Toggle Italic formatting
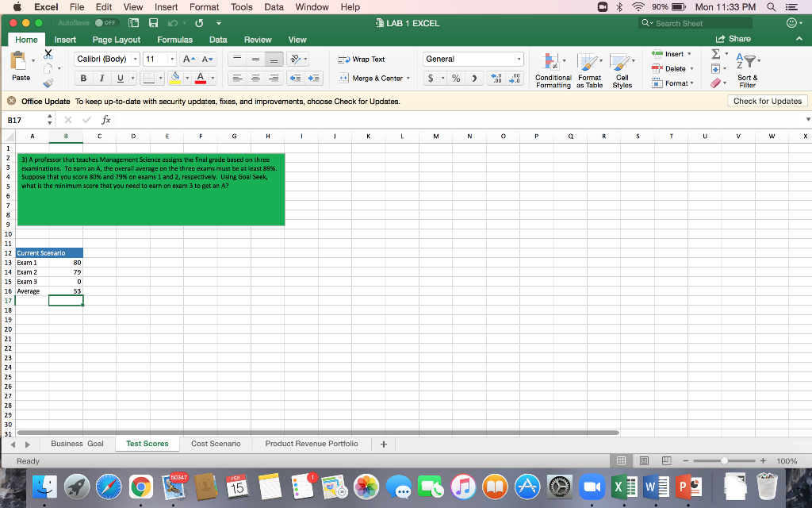Screen dimensions: 812x508 pos(101,79)
